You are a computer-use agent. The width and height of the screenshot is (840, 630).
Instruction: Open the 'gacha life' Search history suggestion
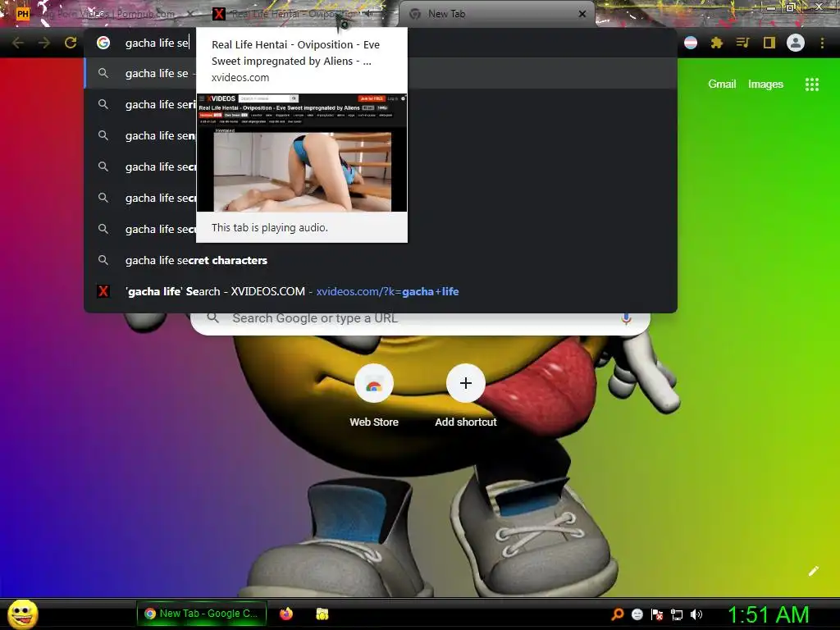click(381, 291)
